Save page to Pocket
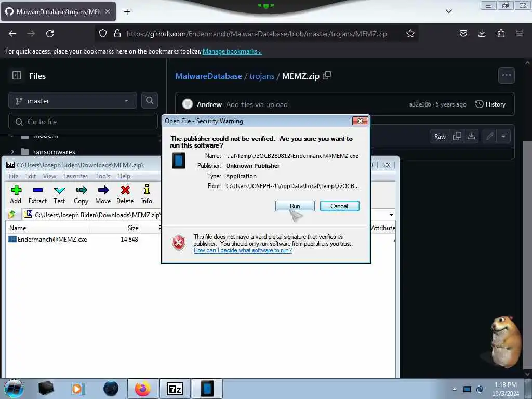The width and height of the screenshot is (532, 399). tap(463, 33)
